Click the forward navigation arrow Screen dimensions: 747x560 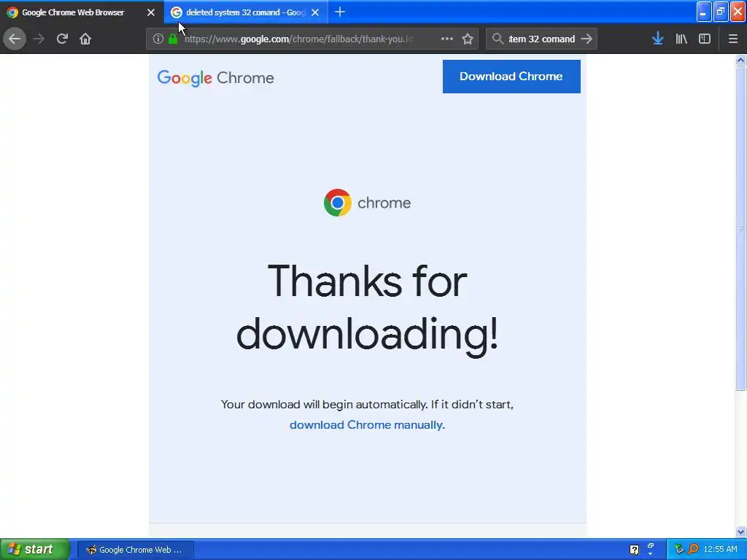(39, 39)
